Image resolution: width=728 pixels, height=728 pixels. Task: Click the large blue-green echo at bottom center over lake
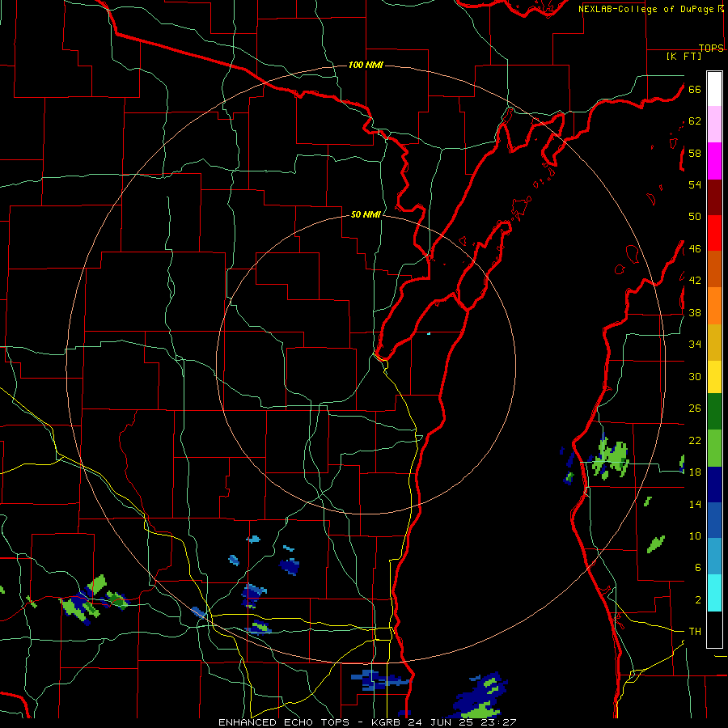tap(480, 696)
